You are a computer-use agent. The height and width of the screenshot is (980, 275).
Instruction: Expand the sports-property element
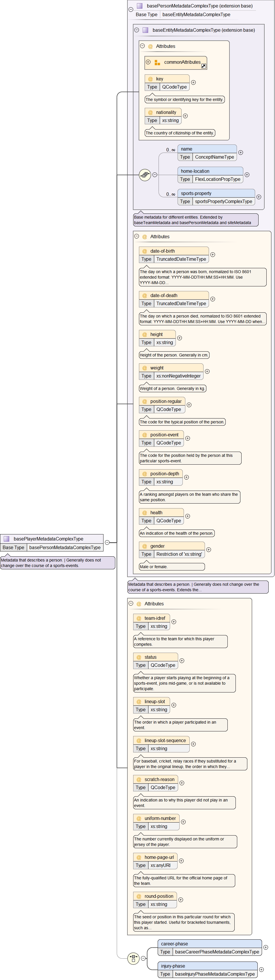(x=259, y=197)
